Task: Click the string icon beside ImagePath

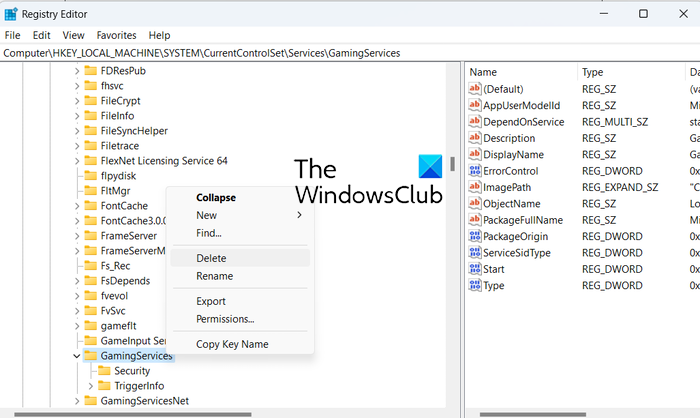Action: pos(475,187)
